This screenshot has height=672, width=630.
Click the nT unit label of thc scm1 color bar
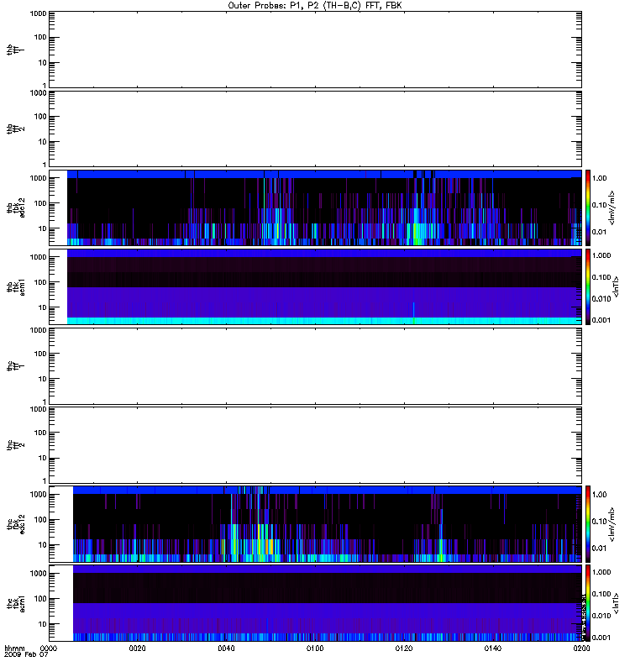tap(616, 603)
